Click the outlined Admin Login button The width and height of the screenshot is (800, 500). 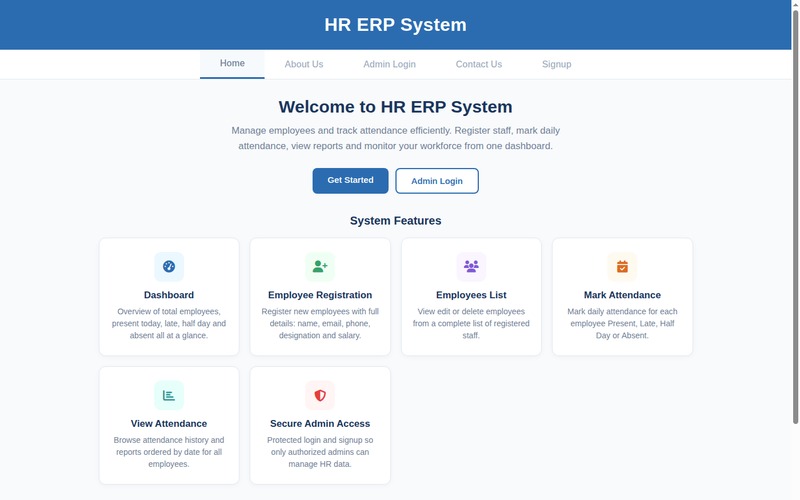point(437,181)
